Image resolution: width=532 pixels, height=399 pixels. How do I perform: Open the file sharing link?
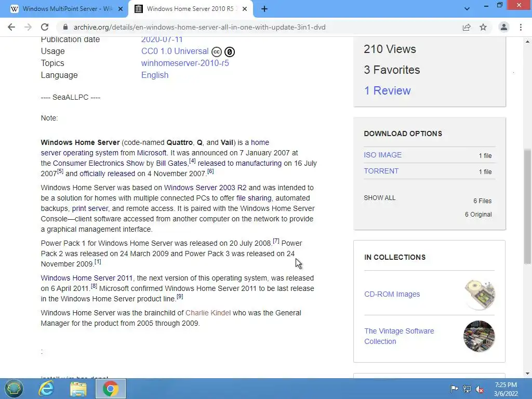[254, 198]
